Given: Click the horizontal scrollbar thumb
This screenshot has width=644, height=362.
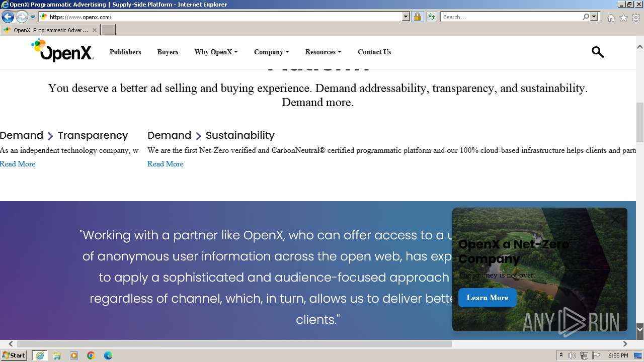Looking at the screenshot, I should coord(234,344).
